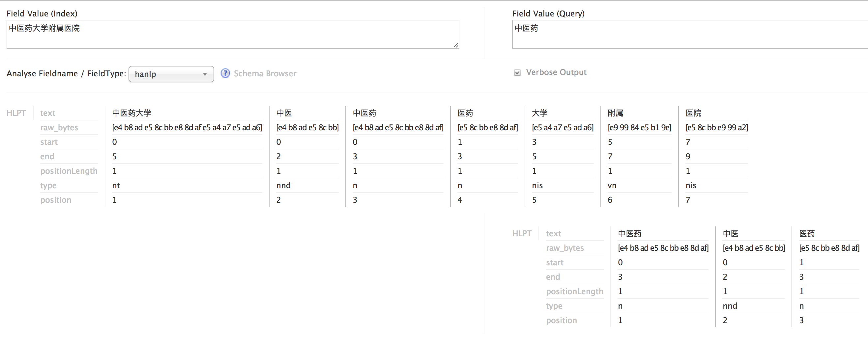Select the 附属 token text in the index results
Image resolution: width=868 pixels, height=337 pixels.
(x=615, y=113)
